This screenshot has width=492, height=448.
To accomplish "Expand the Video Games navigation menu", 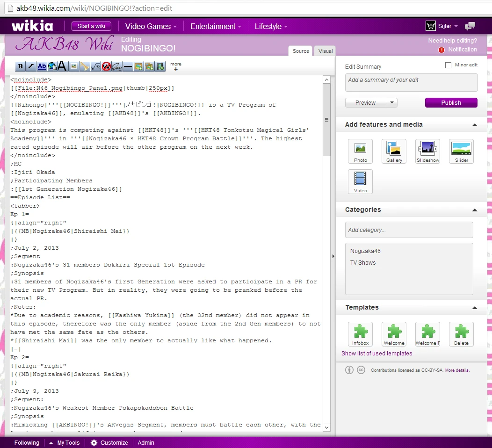I will (x=151, y=26).
